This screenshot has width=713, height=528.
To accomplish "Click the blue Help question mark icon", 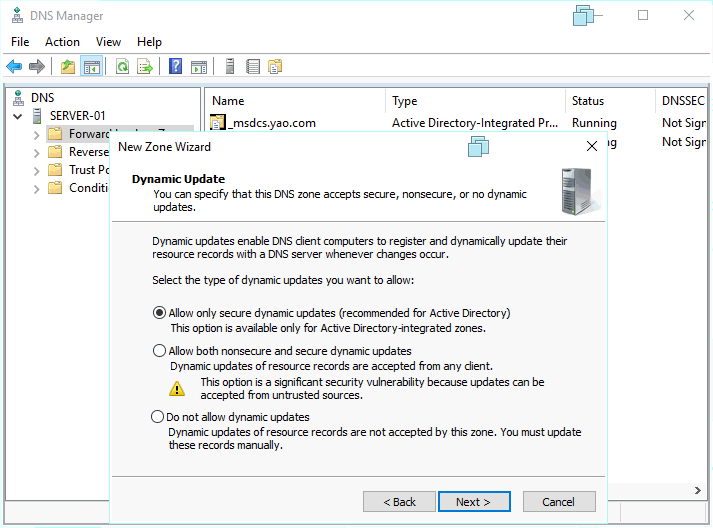I will (x=176, y=66).
